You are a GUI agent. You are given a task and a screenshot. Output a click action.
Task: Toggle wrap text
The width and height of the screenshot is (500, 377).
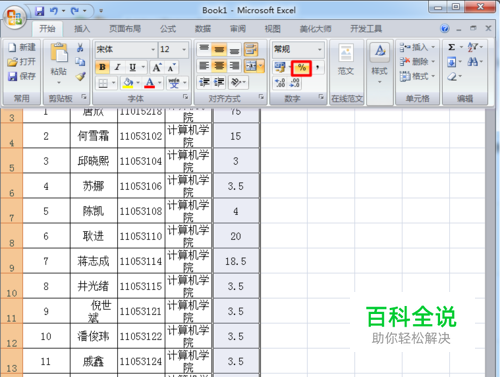click(x=251, y=49)
